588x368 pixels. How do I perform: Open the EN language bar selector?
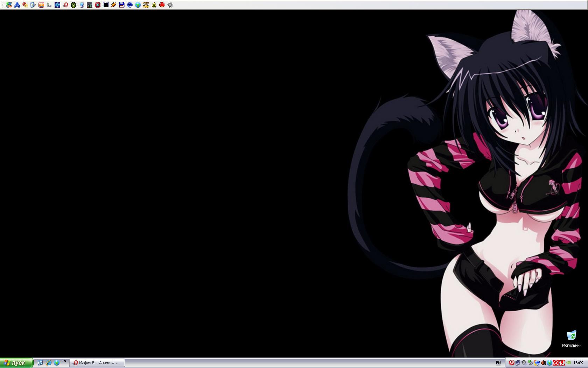click(x=498, y=363)
